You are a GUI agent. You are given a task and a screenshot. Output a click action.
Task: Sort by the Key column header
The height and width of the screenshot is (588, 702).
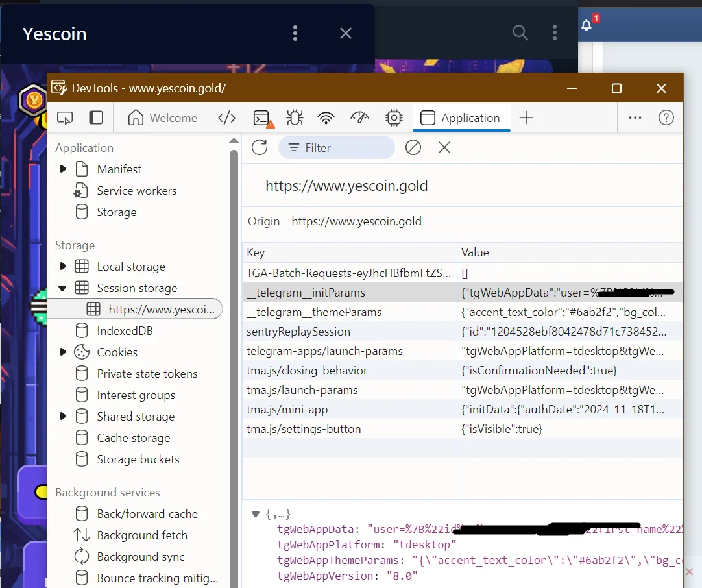coord(350,252)
